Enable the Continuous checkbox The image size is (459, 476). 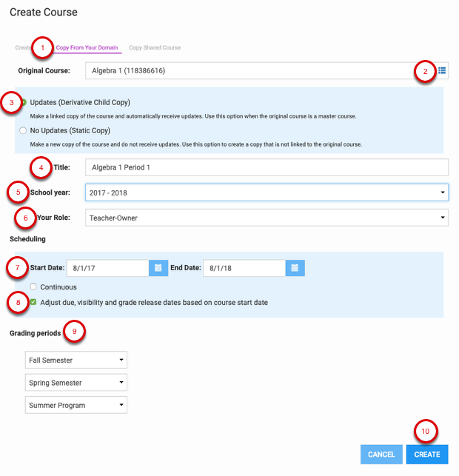click(x=34, y=286)
